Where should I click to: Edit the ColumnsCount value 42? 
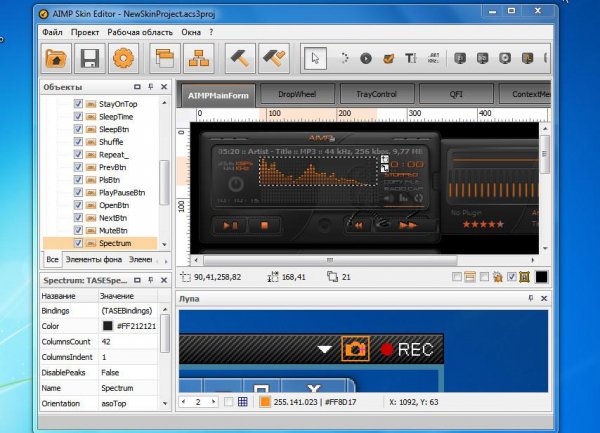(x=128, y=342)
